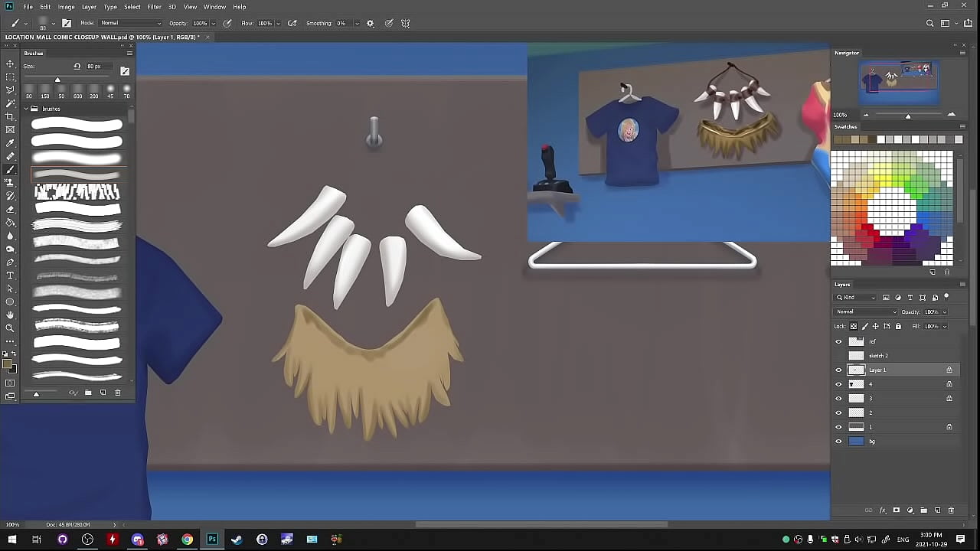The height and width of the screenshot is (551, 980).
Task: Select the Move tool
Action: tap(10, 64)
